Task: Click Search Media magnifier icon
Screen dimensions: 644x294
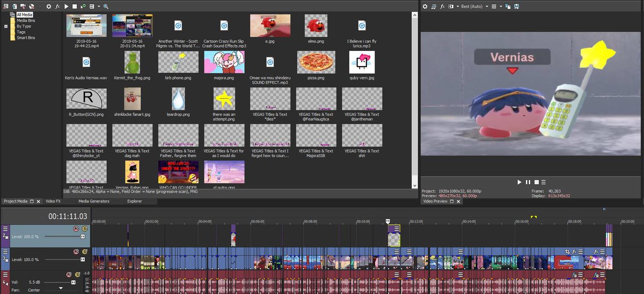Action: (106, 6)
